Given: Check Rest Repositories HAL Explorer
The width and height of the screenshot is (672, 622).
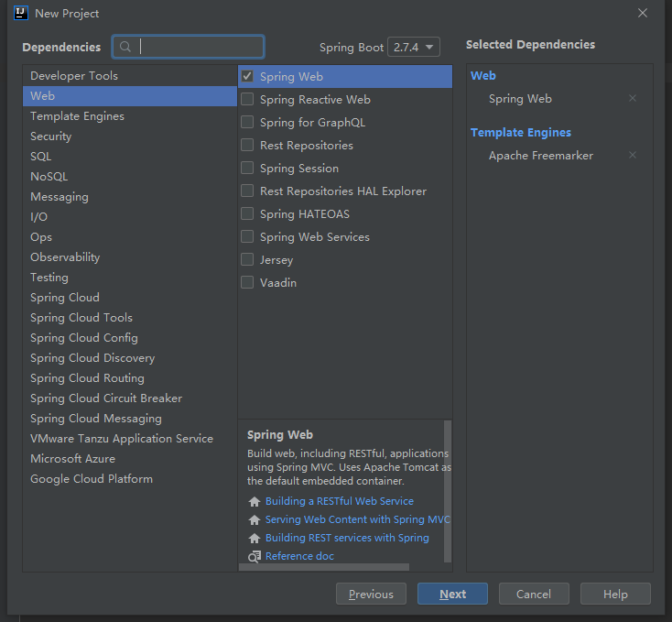Looking at the screenshot, I should (247, 191).
